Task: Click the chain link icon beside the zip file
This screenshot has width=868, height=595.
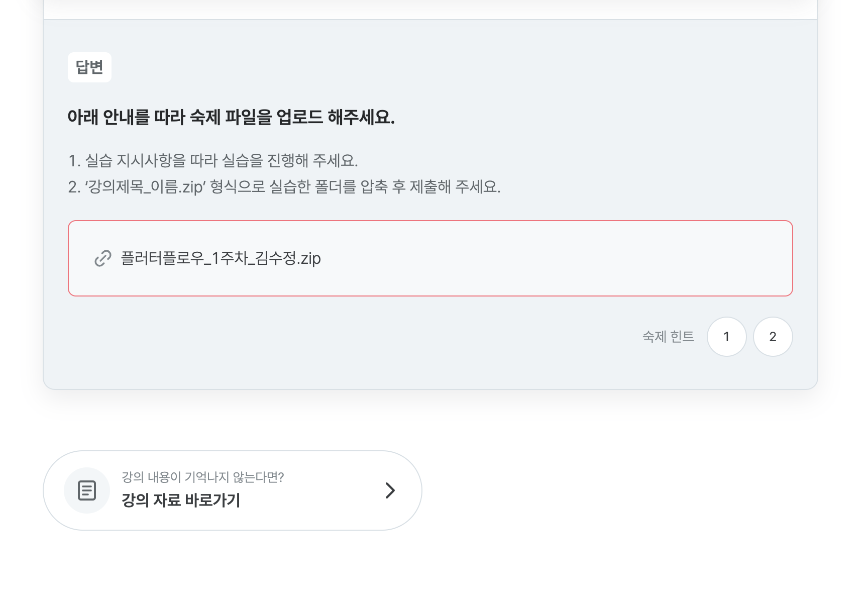Action: pos(103,258)
